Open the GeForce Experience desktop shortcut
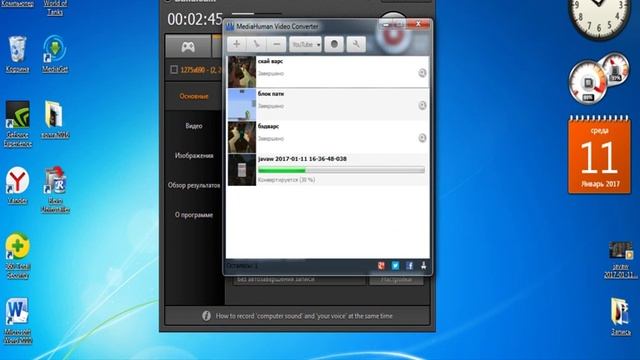This screenshot has height=360, width=640. pos(18,124)
